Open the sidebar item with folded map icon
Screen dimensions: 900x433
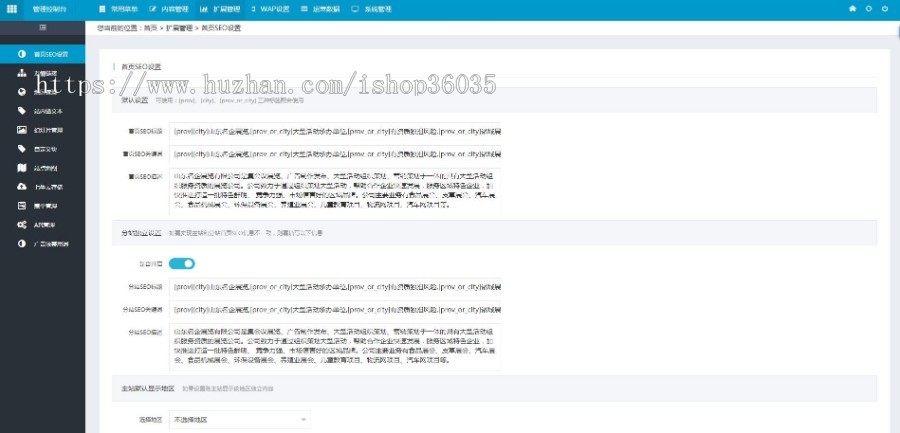42,168
